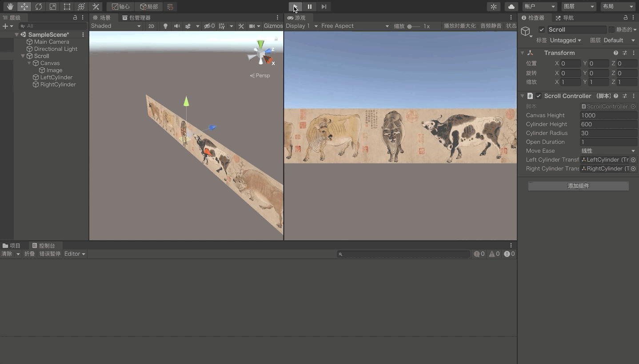Viewport: 639px width, 364px height.
Task: Open the Untagged tag dropdown
Action: pyautogui.click(x=565, y=40)
